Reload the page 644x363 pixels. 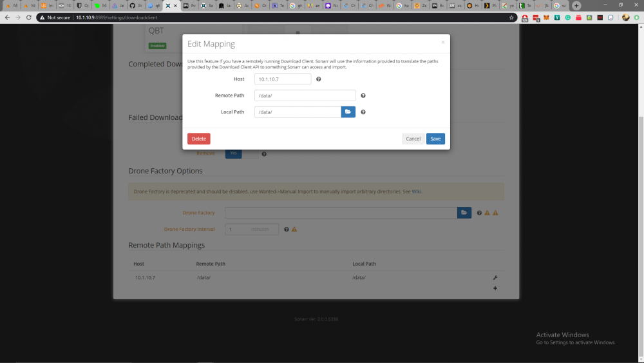(29, 17)
